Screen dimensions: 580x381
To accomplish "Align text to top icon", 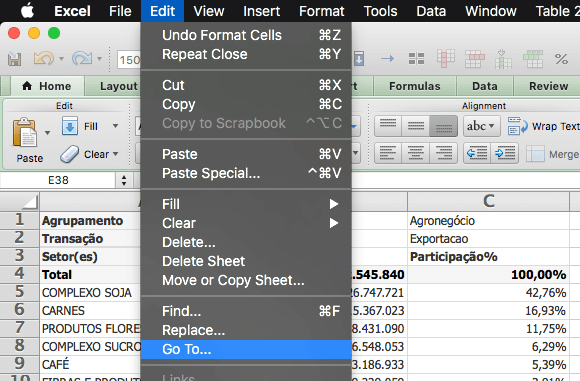I will click(x=388, y=126).
